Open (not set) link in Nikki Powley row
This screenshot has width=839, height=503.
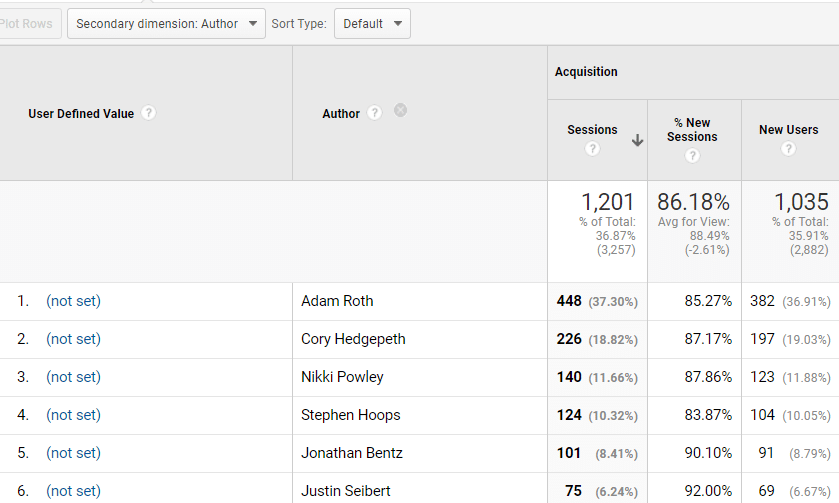(x=73, y=377)
